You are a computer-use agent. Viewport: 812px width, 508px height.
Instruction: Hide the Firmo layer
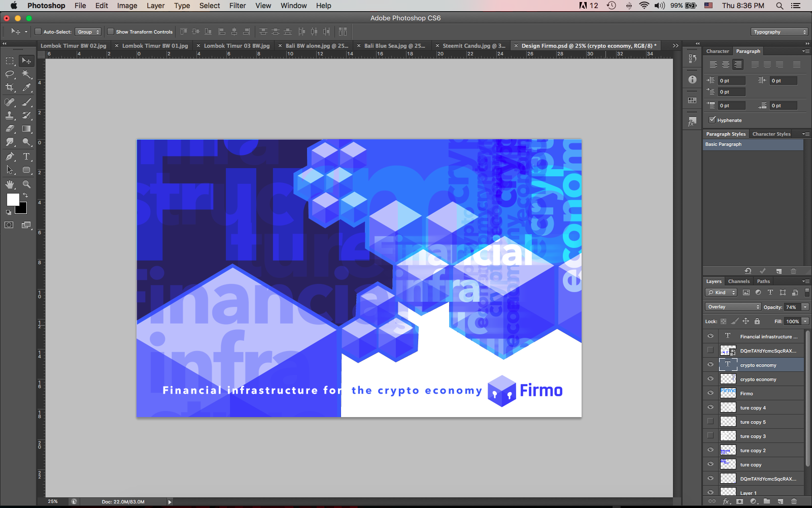pyautogui.click(x=710, y=393)
